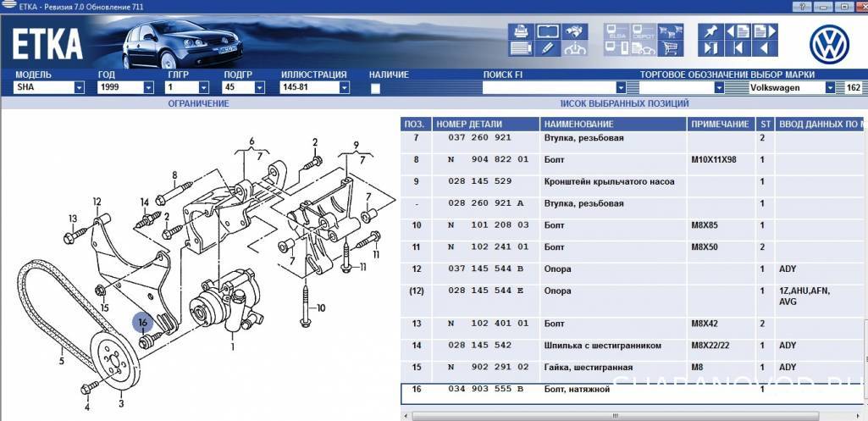Go to the previous illustration page icon
Screen dimensions: 868x421
click(x=738, y=30)
